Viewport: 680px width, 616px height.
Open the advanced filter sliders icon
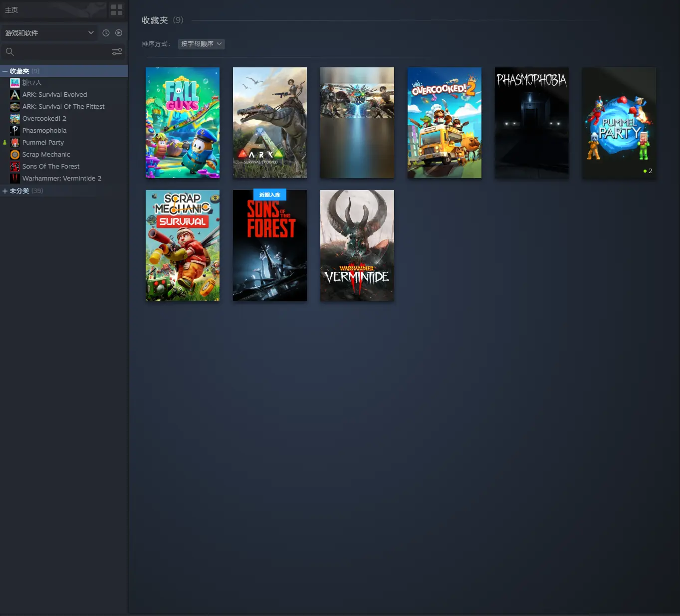click(x=117, y=51)
